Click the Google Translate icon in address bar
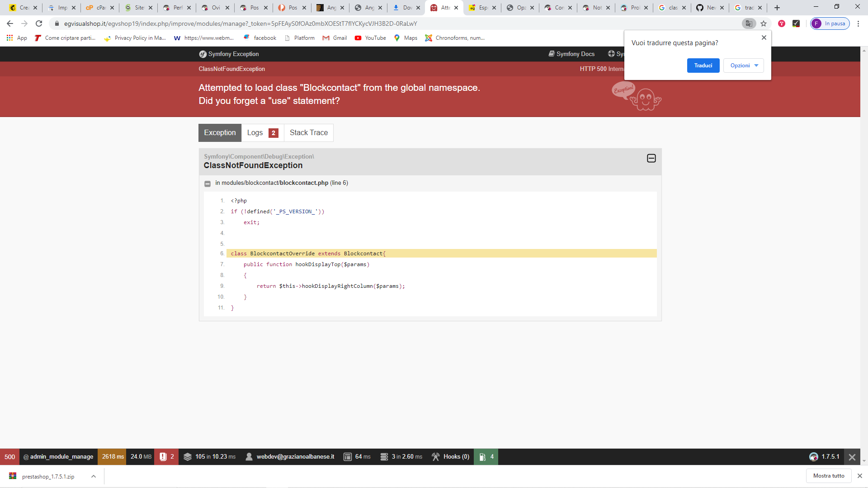This screenshot has height=488, width=868. click(749, 23)
